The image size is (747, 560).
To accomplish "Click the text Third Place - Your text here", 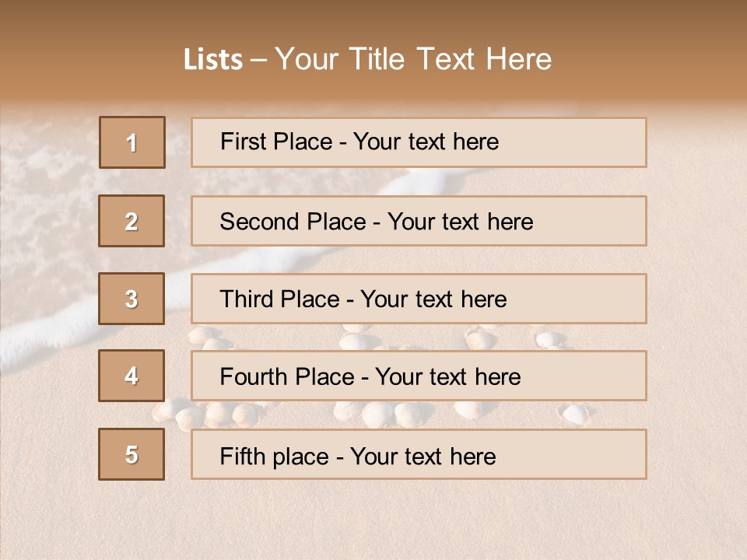I will pyautogui.click(x=363, y=299).
